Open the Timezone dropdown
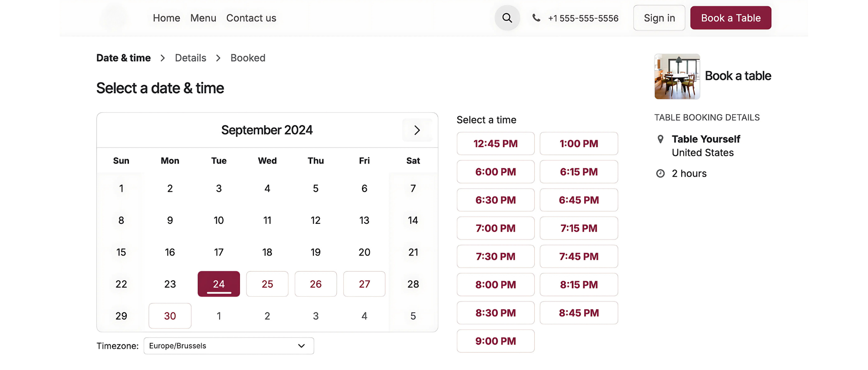 point(229,346)
